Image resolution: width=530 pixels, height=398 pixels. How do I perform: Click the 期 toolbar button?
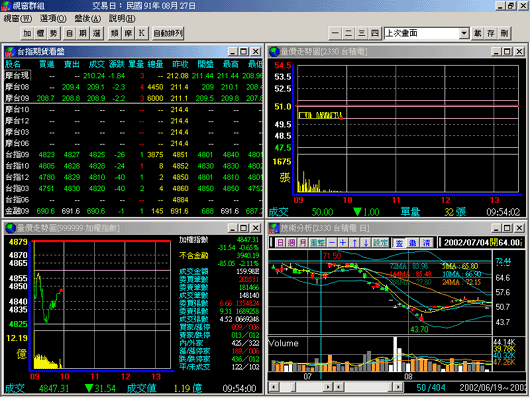(83, 33)
